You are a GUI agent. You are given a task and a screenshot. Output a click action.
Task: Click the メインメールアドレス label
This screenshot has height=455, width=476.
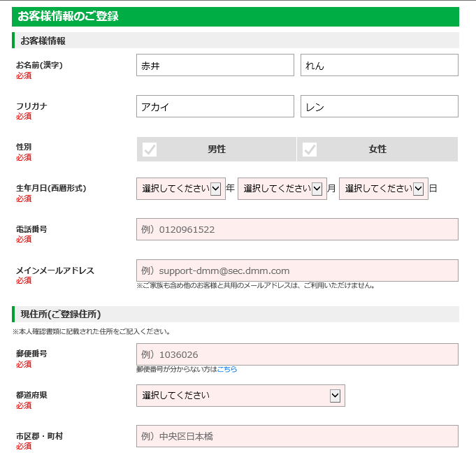click(x=55, y=270)
